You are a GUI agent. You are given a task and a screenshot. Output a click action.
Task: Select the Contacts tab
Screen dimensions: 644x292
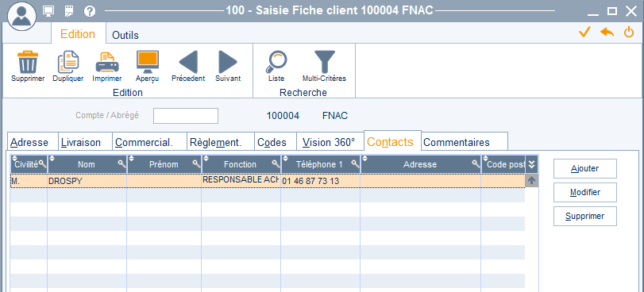pyautogui.click(x=392, y=141)
